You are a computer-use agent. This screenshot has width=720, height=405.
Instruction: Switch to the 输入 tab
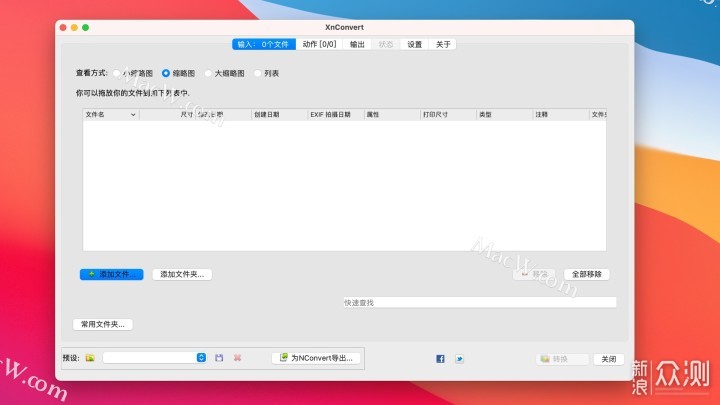click(x=264, y=44)
